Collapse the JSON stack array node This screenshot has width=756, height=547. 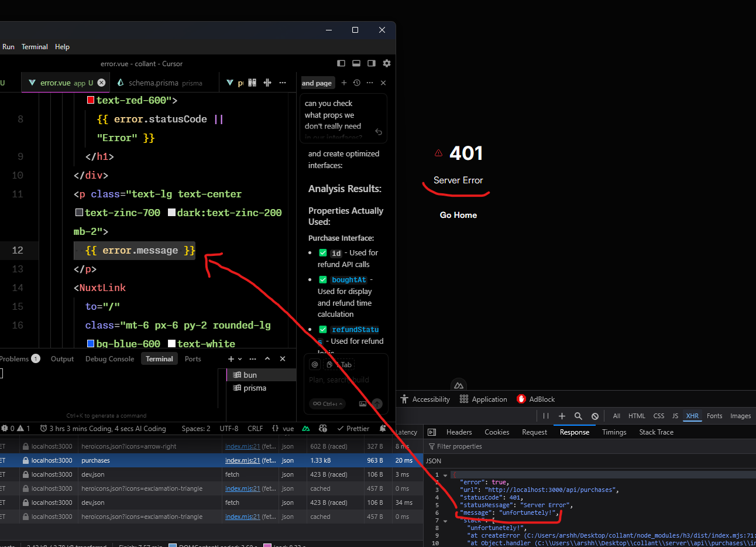pos(445,521)
